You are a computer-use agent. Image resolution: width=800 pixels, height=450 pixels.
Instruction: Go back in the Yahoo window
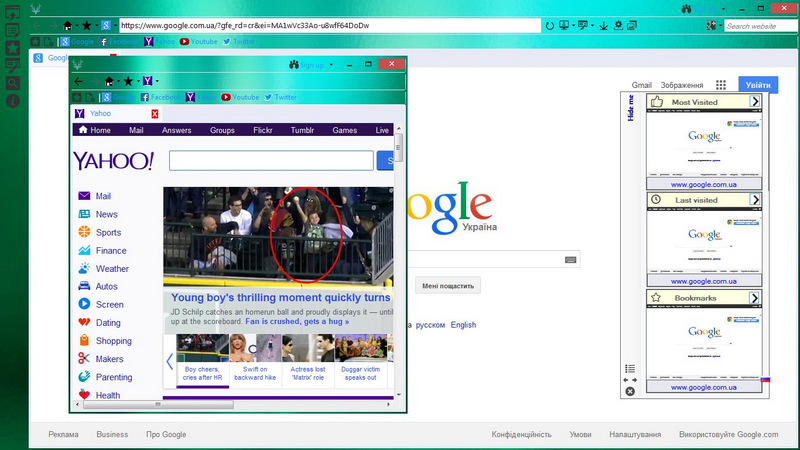tap(79, 81)
